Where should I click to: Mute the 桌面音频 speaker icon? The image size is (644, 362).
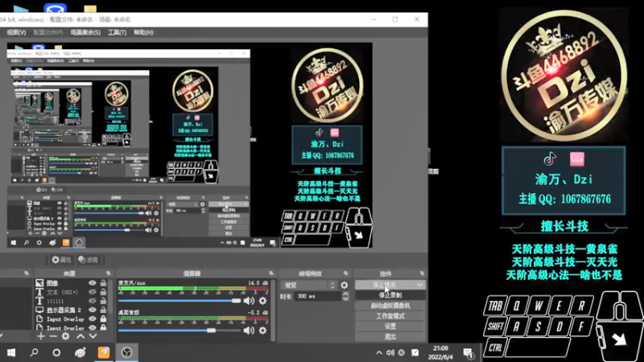tap(249, 331)
